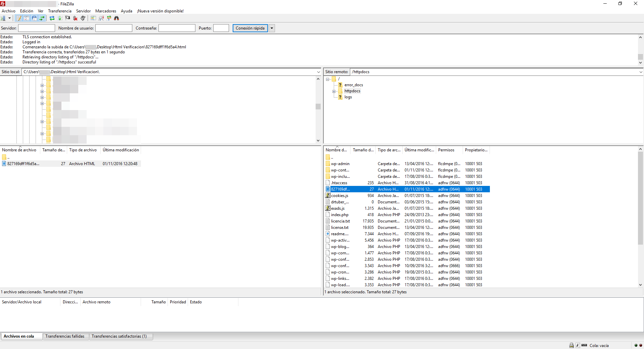Toggle the message log display
Screen dimensions: 644x349
pos(19,18)
